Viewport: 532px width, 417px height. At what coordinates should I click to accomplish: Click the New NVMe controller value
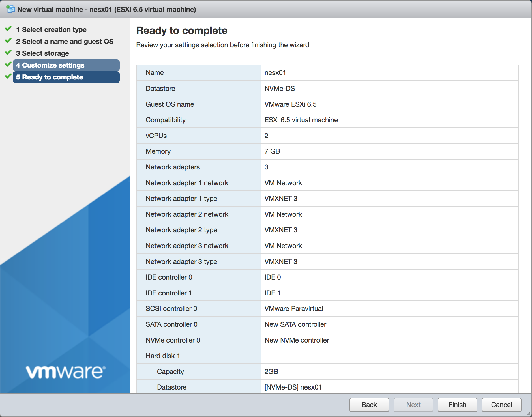pos(297,340)
